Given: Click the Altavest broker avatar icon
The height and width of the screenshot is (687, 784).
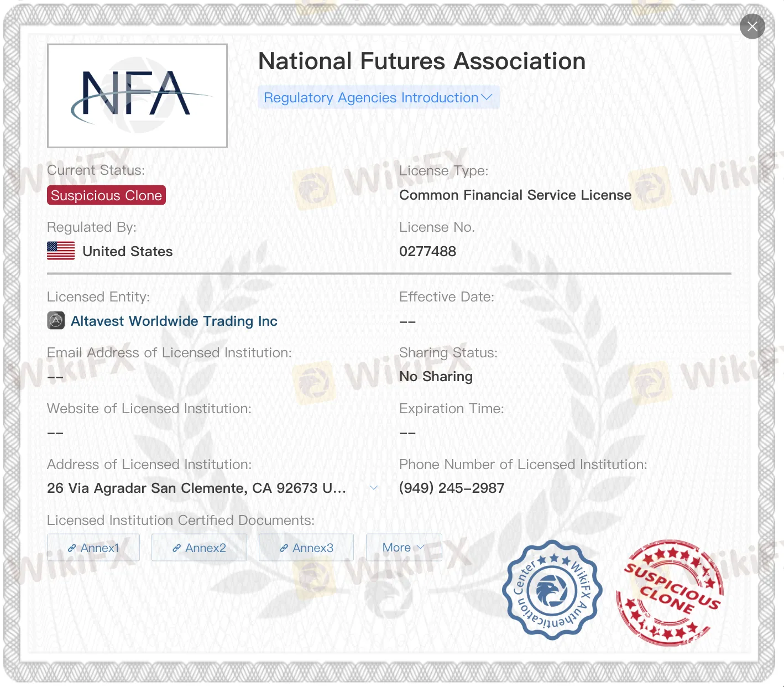Looking at the screenshot, I should pos(55,321).
